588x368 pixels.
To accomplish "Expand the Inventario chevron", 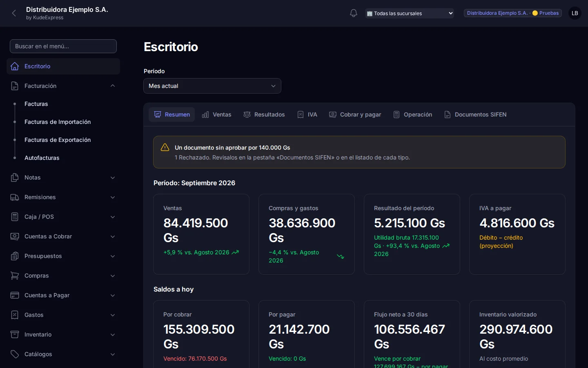I will [x=113, y=334].
